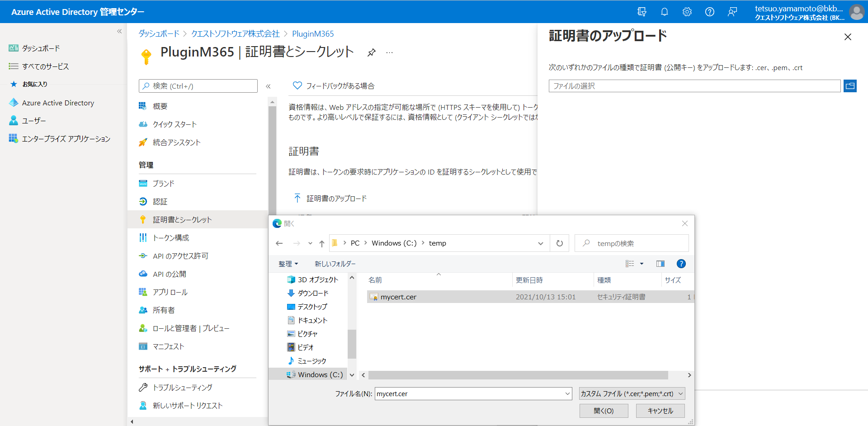Click the ファイルの選択 input field
Viewport: 868px width, 426px height.
click(694, 86)
